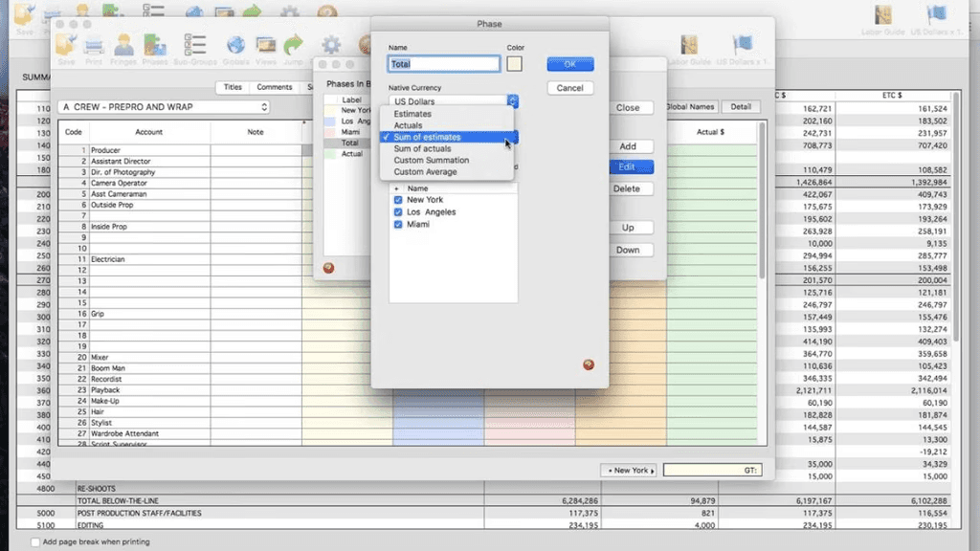Uncheck the Los Angeles phase checkbox

coord(398,212)
